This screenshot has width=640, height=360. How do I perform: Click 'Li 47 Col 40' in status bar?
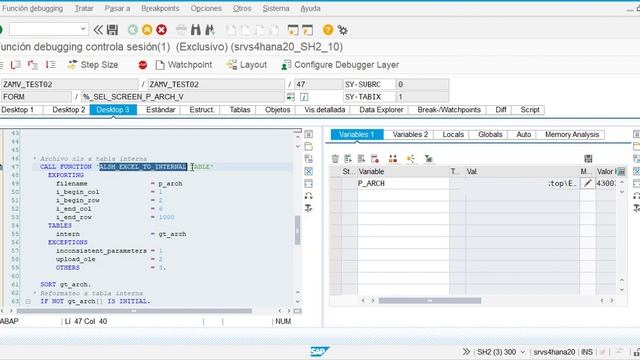[x=86, y=321]
